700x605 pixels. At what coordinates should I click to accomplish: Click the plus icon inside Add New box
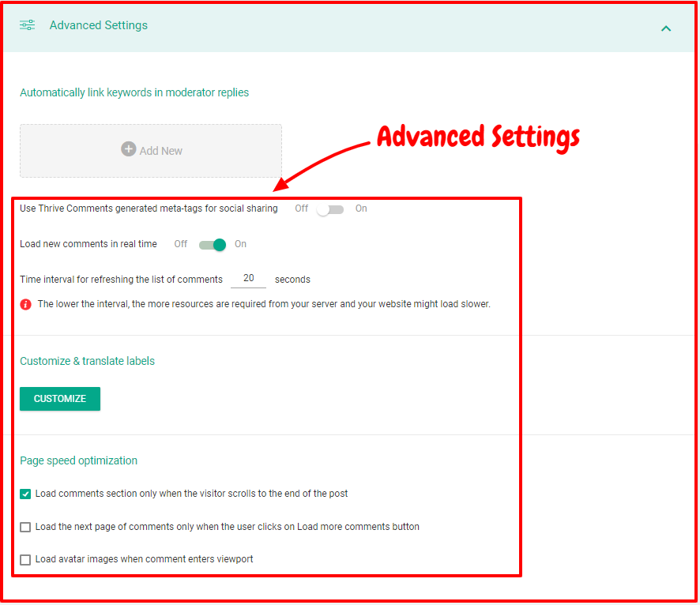127,150
